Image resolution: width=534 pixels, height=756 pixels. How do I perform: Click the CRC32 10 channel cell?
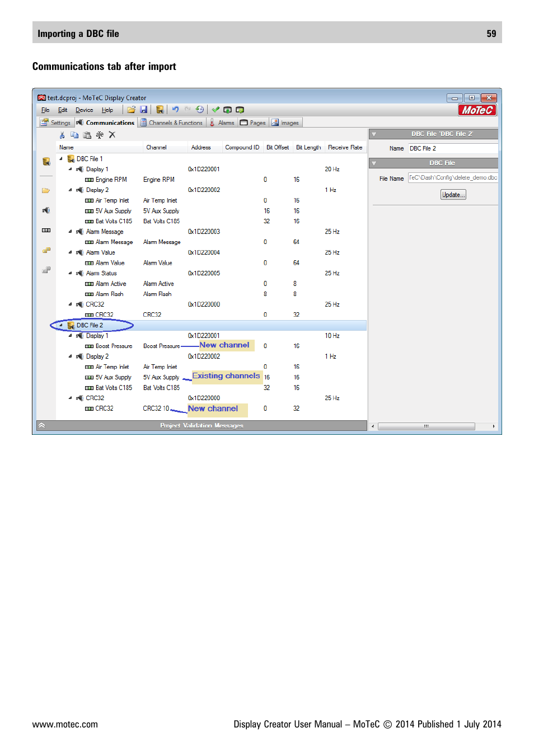coord(156,408)
